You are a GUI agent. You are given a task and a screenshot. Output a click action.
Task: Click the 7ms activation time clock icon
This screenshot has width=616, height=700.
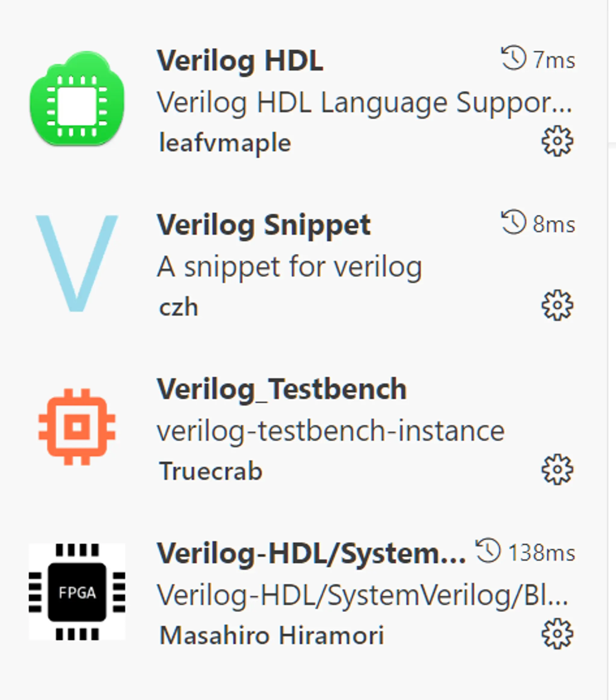[513, 58]
